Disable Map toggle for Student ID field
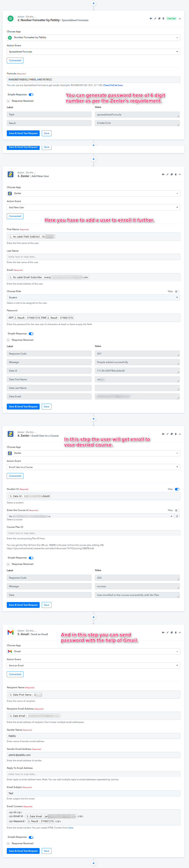This screenshot has height=868, width=189. click(x=177, y=489)
